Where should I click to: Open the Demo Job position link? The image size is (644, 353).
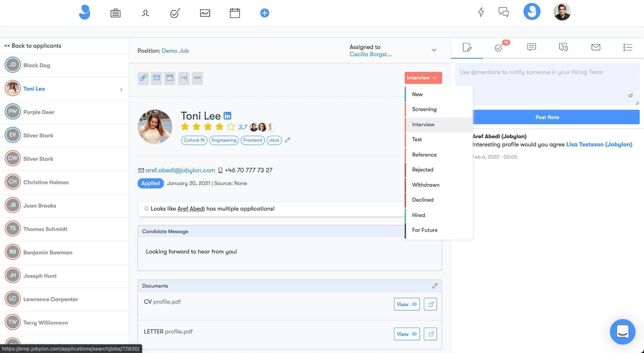point(175,51)
